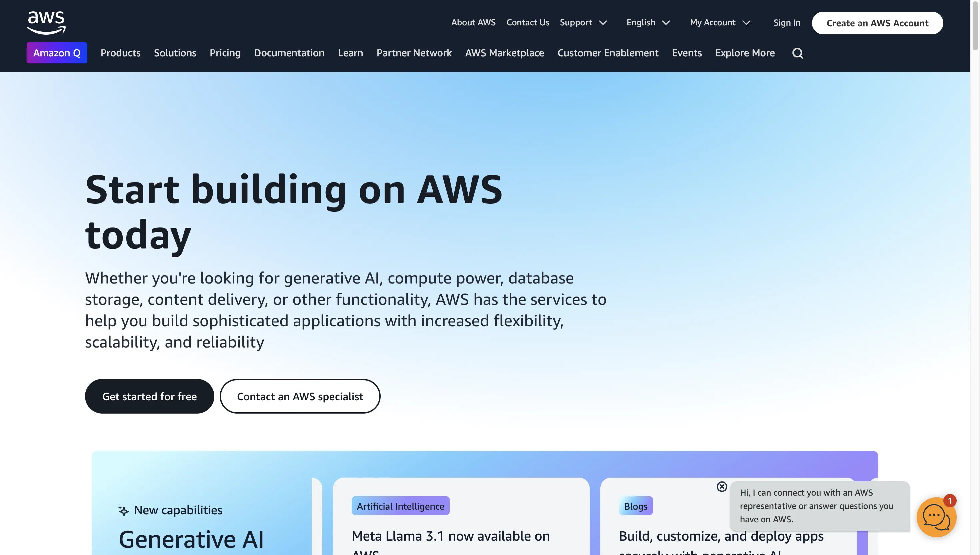Click the Learn navigation item
The width and height of the screenshot is (980, 555).
tap(350, 53)
